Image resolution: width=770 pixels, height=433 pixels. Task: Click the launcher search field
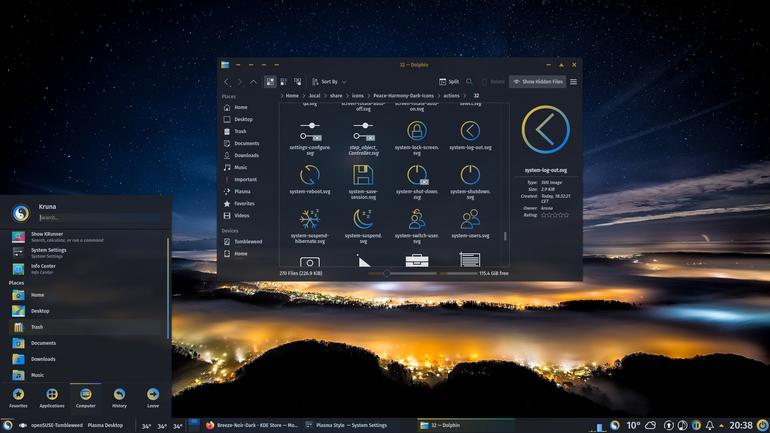[x=99, y=217]
